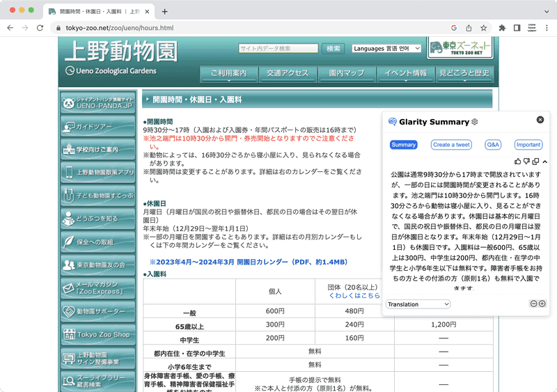Viewport: 557px width, 392px height.
Task: Select the Summary tab in Glarity
Action: pyautogui.click(x=404, y=145)
